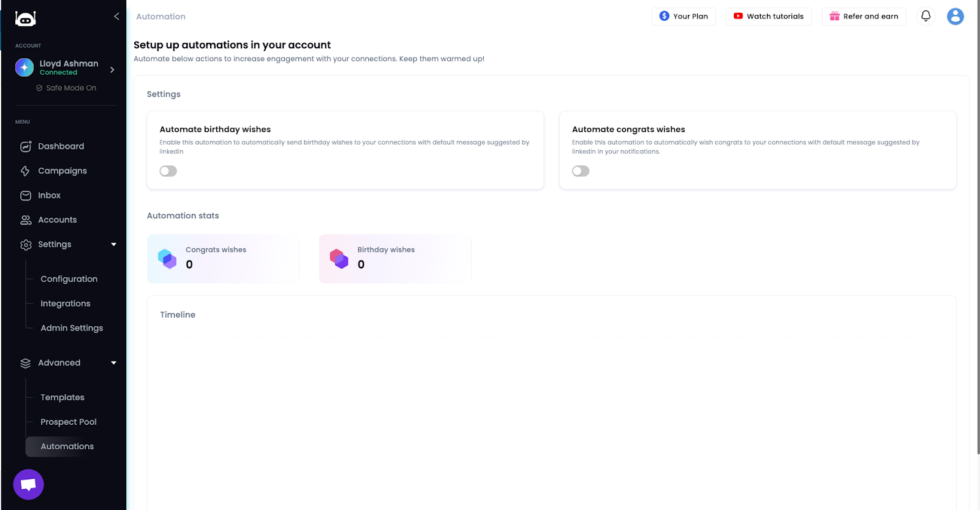Click the robot logo icon
Screen dimensions: 980x510
(x=25, y=19)
